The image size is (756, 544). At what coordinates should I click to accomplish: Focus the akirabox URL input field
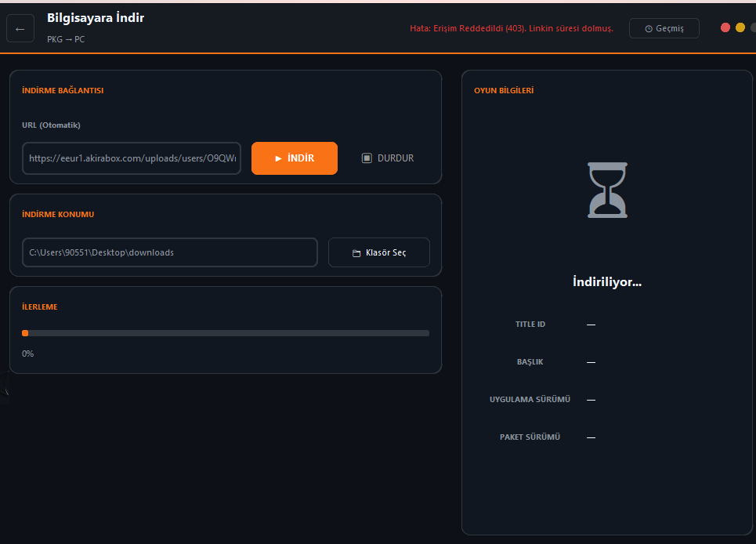pyautogui.click(x=132, y=158)
